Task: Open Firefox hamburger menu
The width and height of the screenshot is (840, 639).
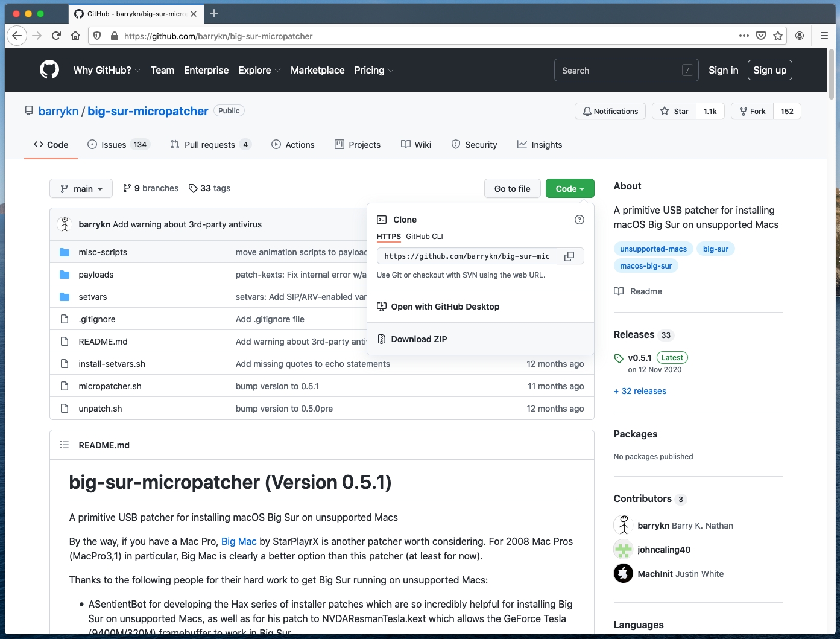Action: (824, 36)
